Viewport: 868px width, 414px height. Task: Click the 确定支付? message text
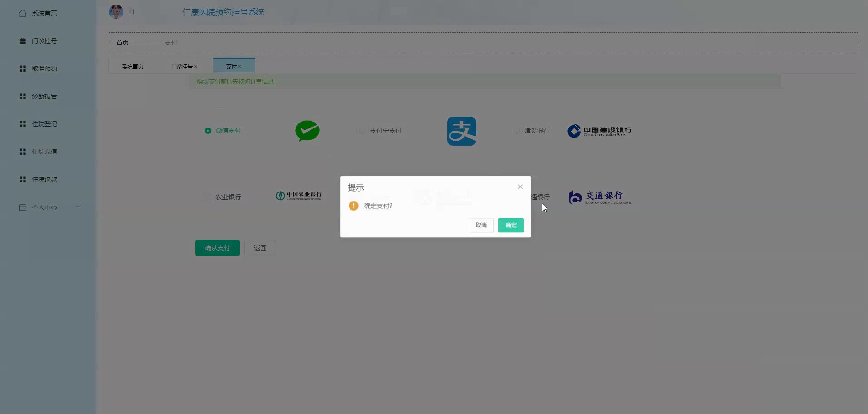[x=378, y=206]
